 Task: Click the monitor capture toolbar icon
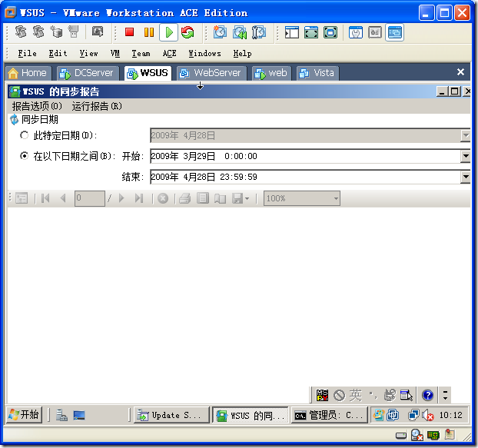click(98, 32)
